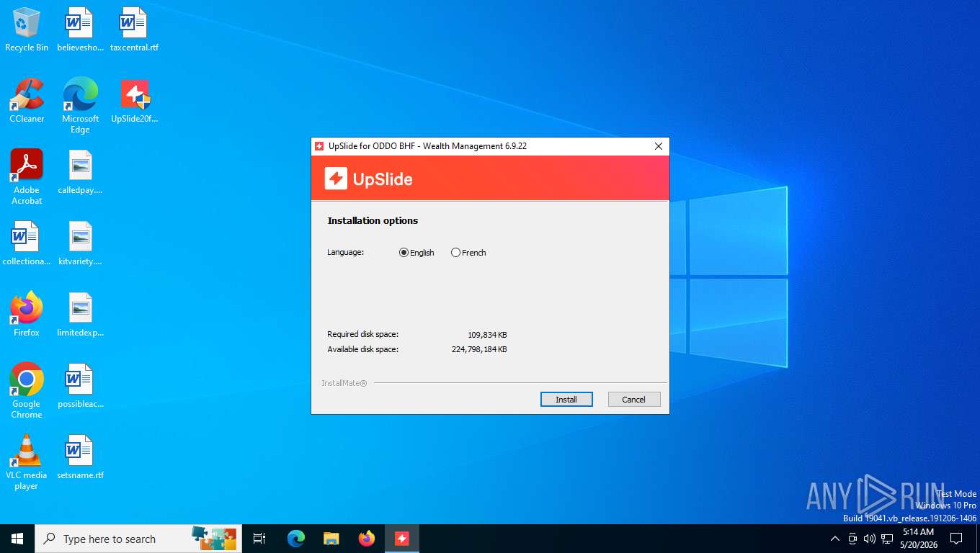
Task: Select the UpSlide20f... installer desktop icon
Action: coord(134,101)
